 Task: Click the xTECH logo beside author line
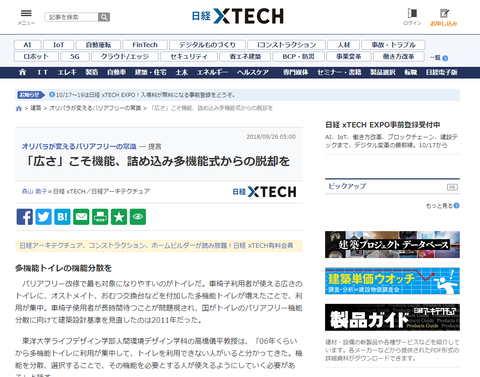point(264,192)
